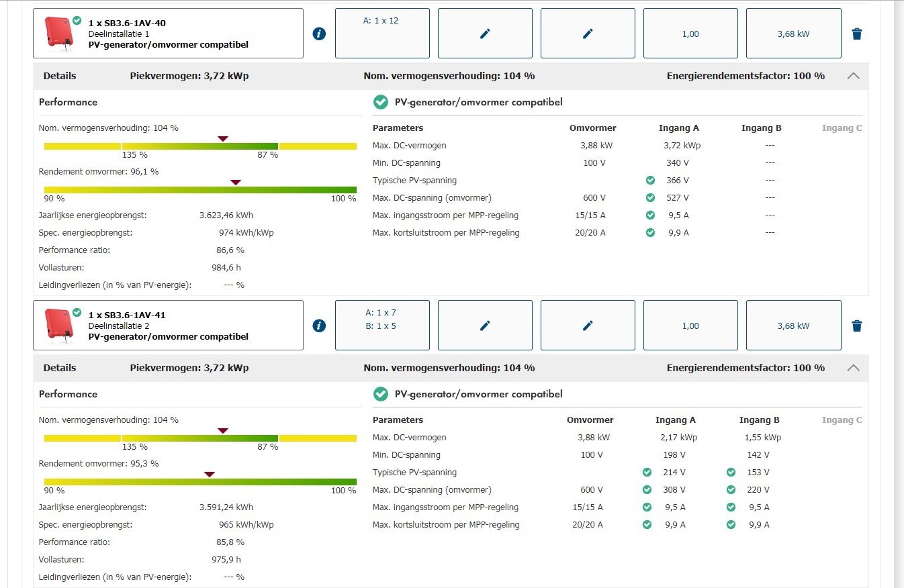Click the check mark beside 366 V
The width and height of the screenshot is (904, 588).
[649, 181]
